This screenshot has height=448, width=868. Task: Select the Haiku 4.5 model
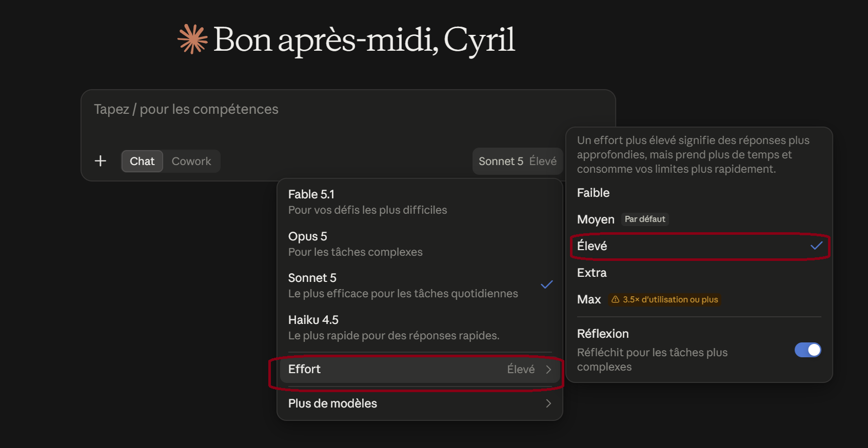coord(419,328)
